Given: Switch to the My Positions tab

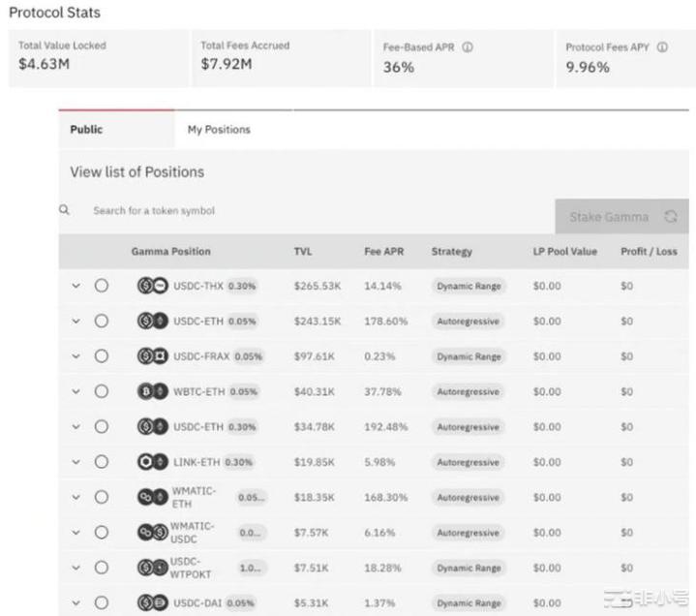Looking at the screenshot, I should tap(219, 130).
